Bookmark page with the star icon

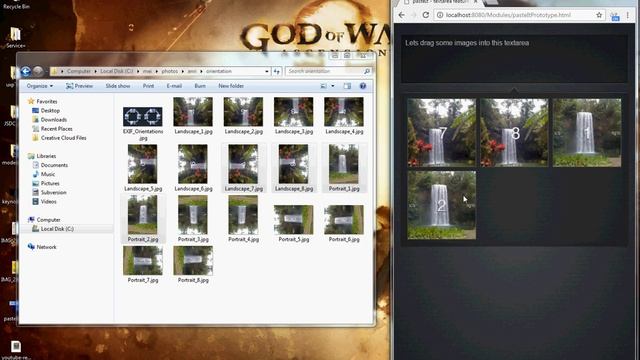point(599,15)
